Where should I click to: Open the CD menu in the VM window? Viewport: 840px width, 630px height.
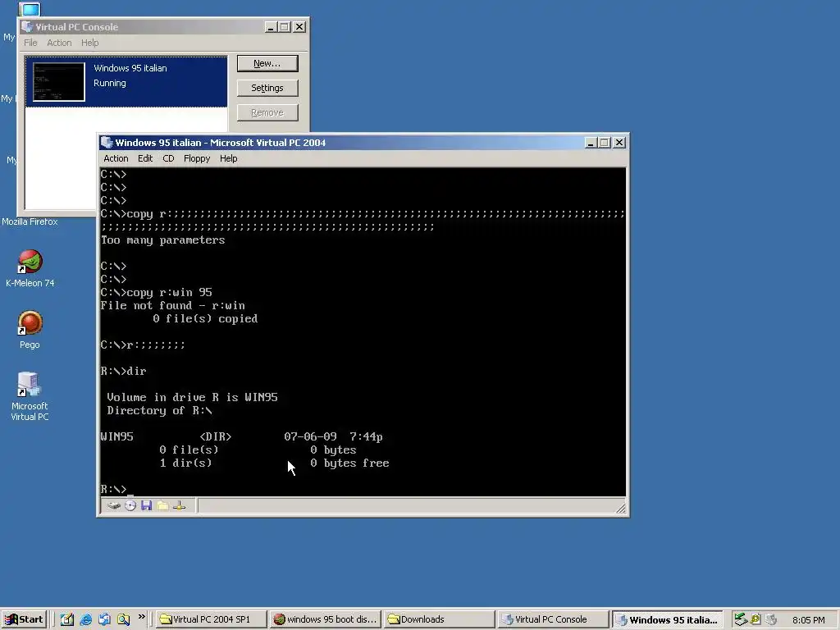click(168, 158)
